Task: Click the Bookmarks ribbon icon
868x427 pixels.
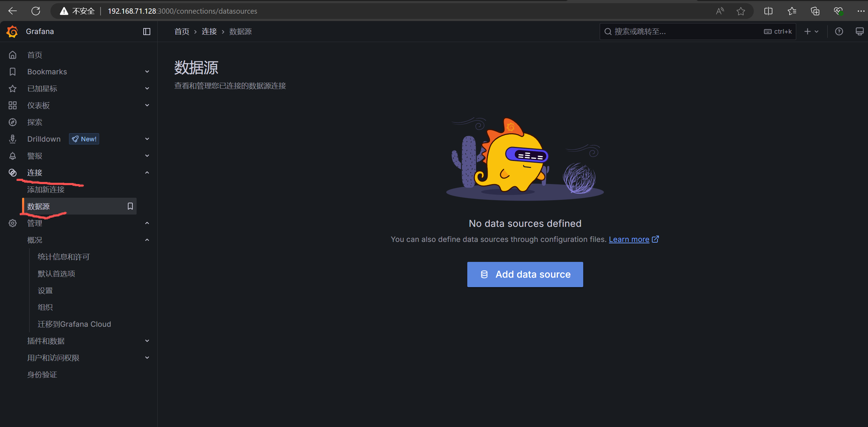Action: [x=13, y=72]
